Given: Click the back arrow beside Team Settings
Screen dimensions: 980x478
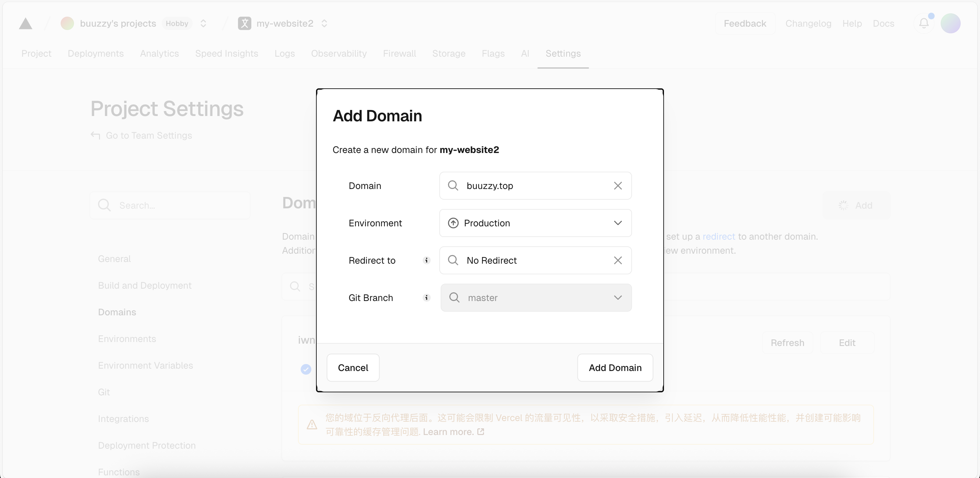Looking at the screenshot, I should [95, 135].
